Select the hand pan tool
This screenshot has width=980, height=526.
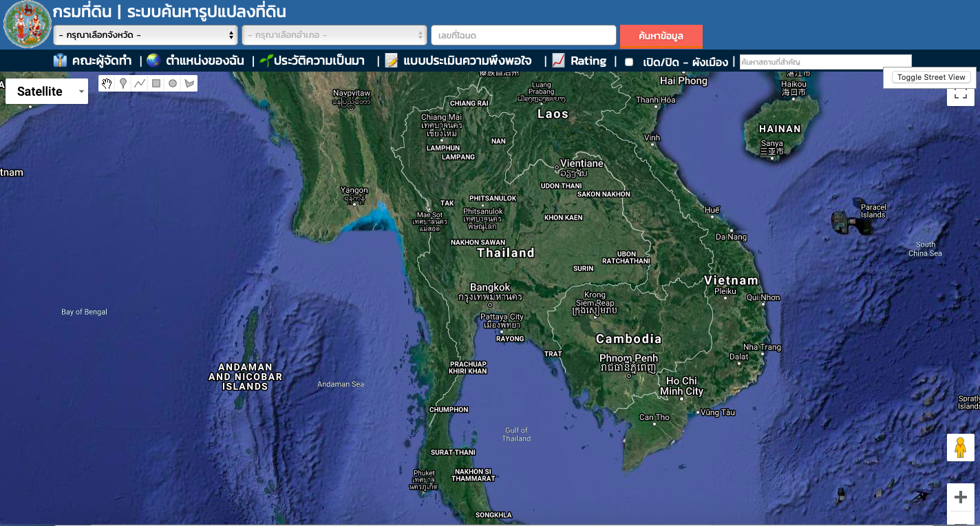107,83
